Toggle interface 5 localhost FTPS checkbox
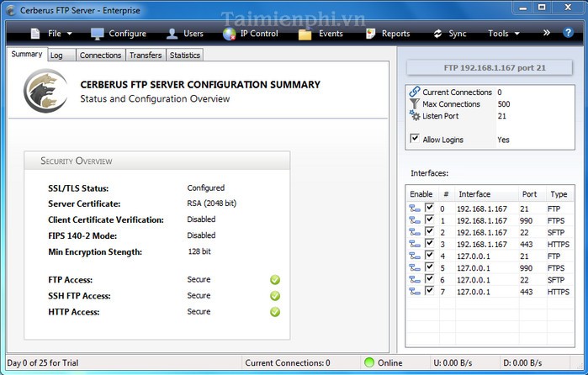 coord(429,267)
